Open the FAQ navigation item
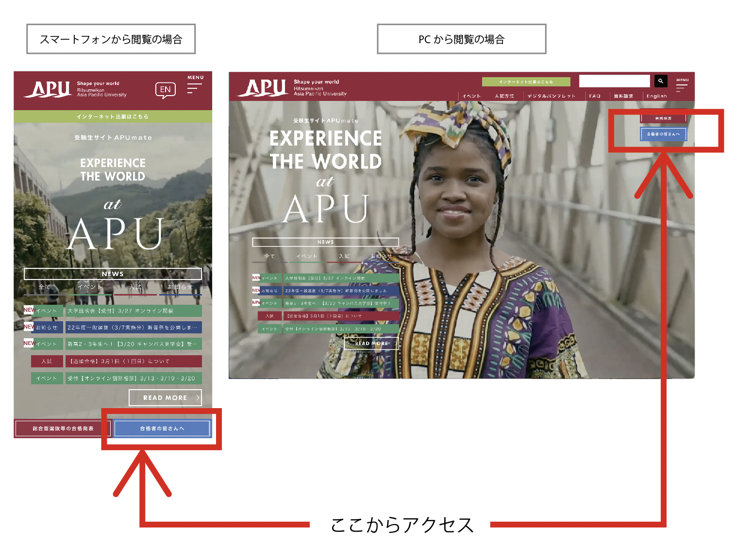The height and width of the screenshot is (560, 736). tap(595, 96)
